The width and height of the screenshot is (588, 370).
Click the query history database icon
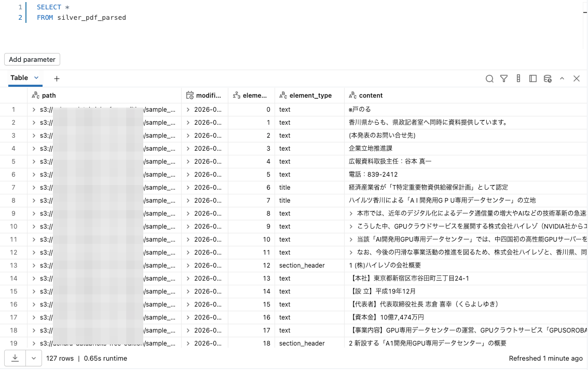click(x=548, y=78)
